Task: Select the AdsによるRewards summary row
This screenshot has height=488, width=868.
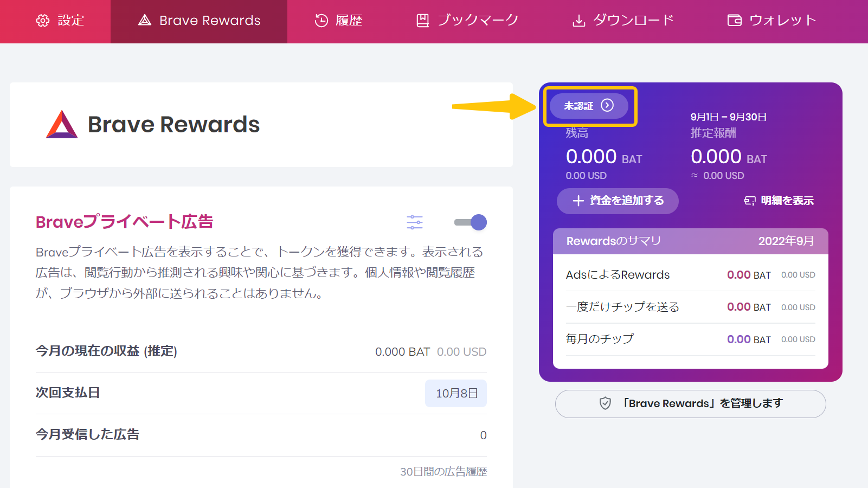Action: click(691, 275)
